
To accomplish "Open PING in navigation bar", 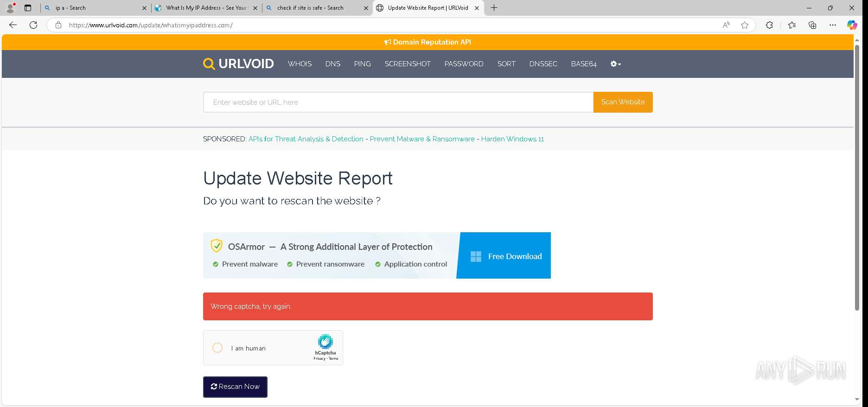I will click(x=362, y=64).
